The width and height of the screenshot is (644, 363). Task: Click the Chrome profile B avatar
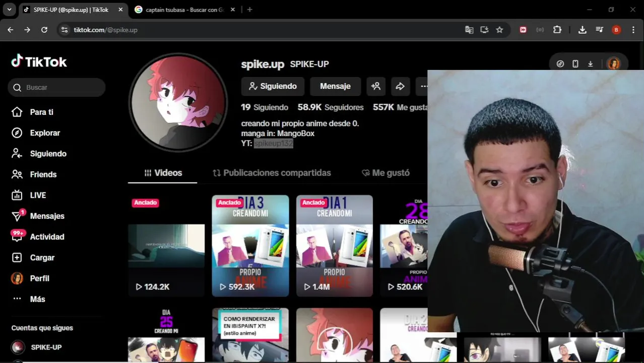(x=616, y=30)
